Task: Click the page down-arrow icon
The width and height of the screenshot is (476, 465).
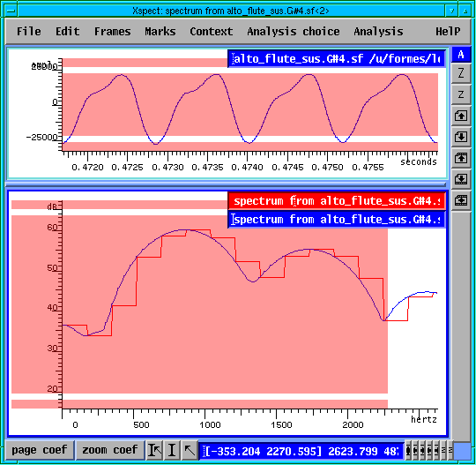Action: 461,137
